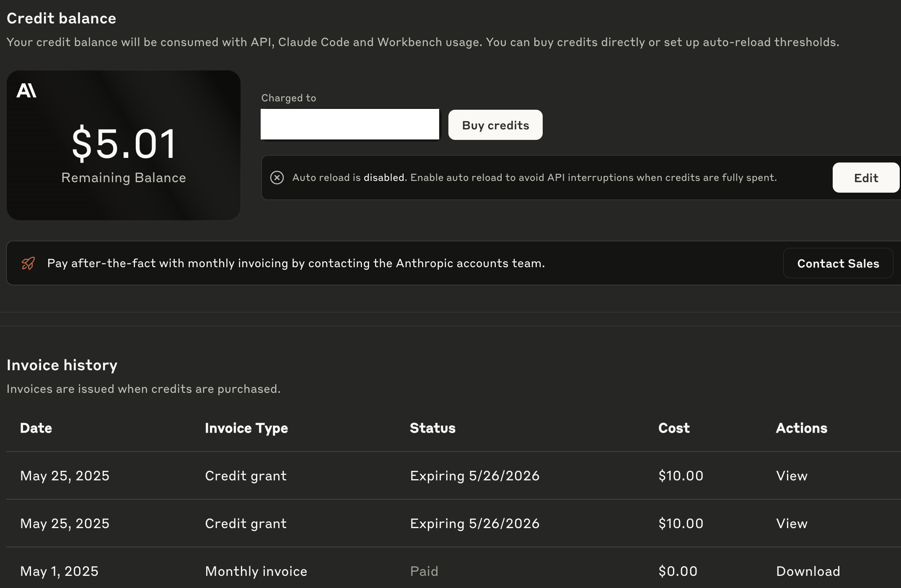Contact Sales about monthly invoicing

838,263
